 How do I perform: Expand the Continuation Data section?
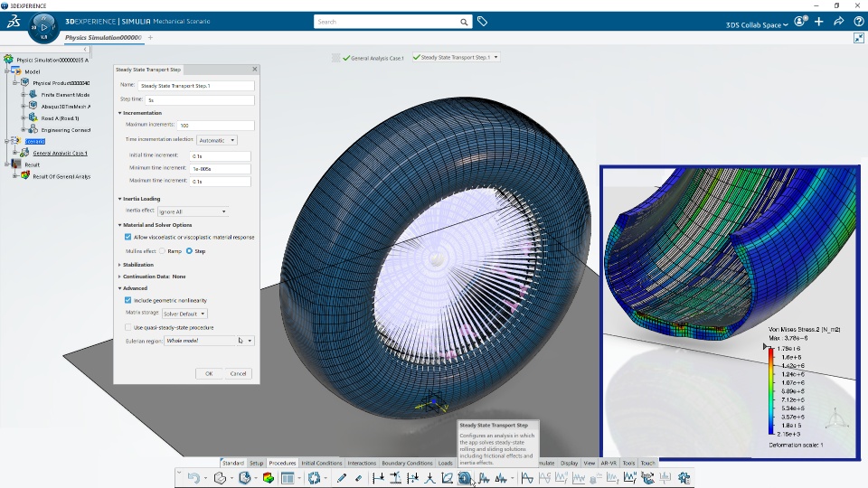tap(119, 277)
